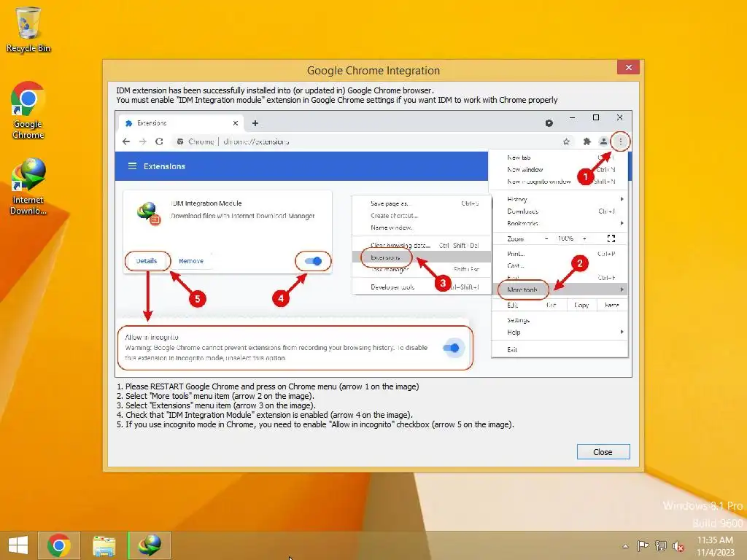Image resolution: width=747 pixels, height=560 pixels.
Task: Toggle the IDM Integration Module switch in the picture
Action: (x=313, y=261)
